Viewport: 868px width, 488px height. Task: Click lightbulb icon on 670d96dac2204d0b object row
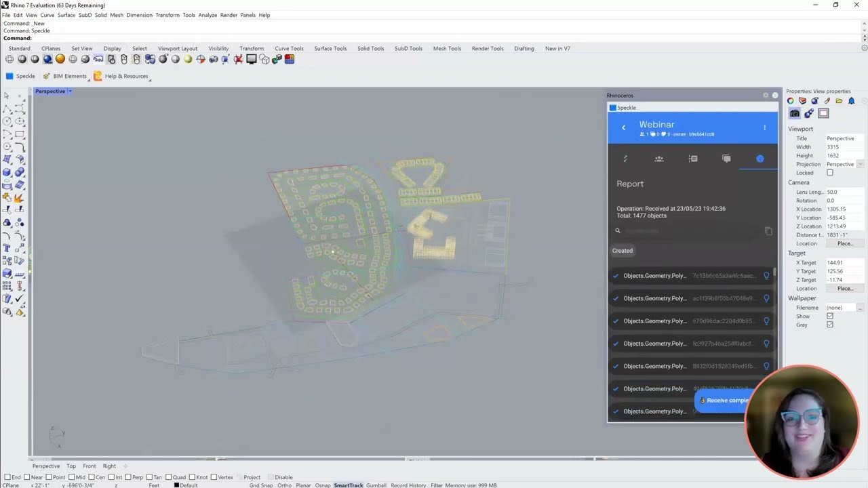(x=766, y=321)
